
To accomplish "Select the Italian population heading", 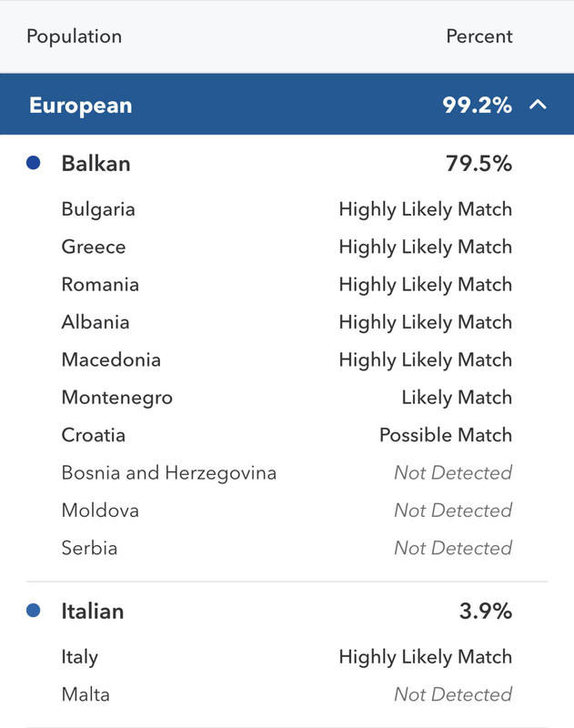I will click(93, 611).
